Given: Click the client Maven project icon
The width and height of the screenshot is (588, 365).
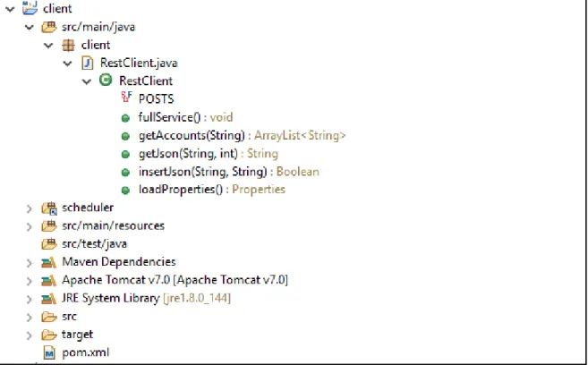Looking at the screenshot, I should (30, 7).
